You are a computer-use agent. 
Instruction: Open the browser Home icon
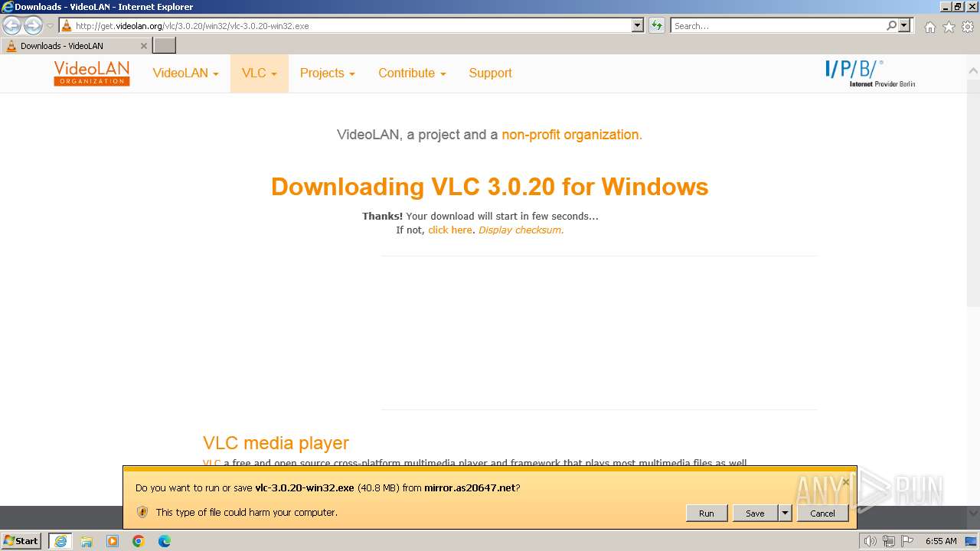(929, 27)
